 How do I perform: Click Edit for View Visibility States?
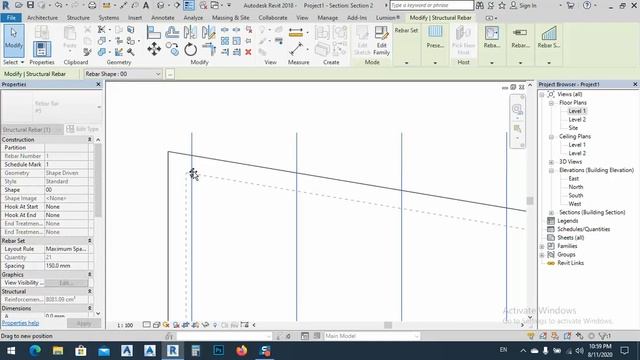(66, 282)
